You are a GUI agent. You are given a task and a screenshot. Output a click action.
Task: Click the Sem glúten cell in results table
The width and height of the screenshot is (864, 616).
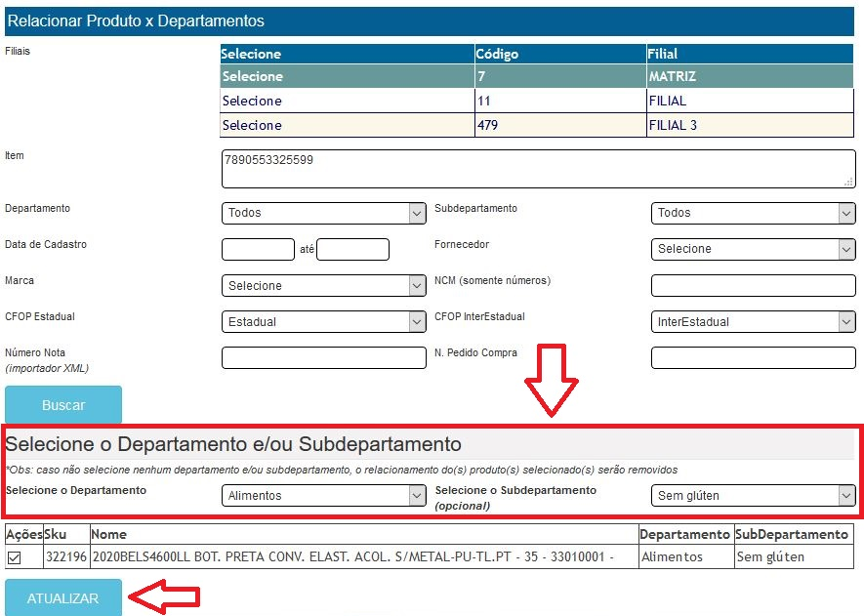tap(794, 557)
